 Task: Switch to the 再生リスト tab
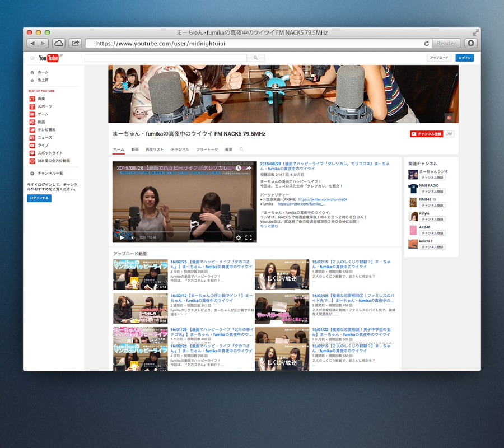155,150
